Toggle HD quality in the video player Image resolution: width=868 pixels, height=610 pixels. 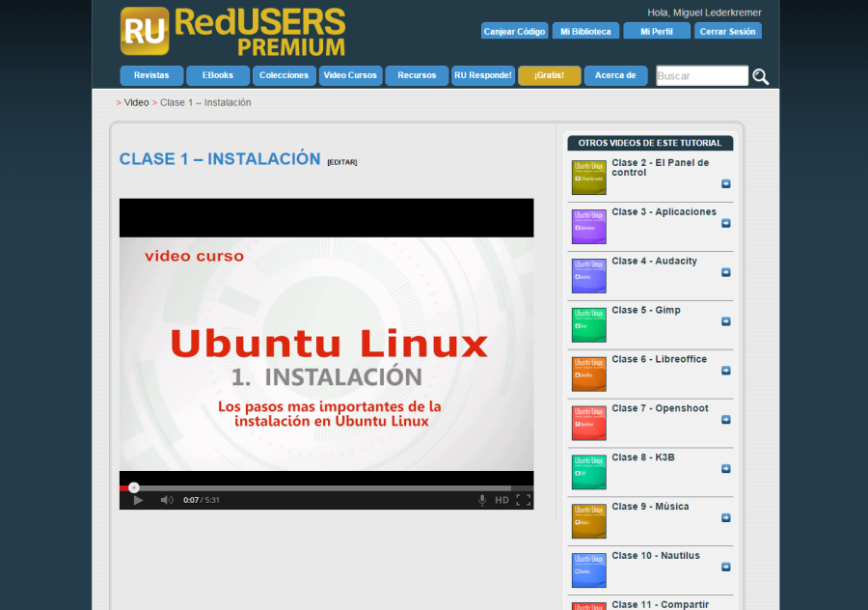501,499
